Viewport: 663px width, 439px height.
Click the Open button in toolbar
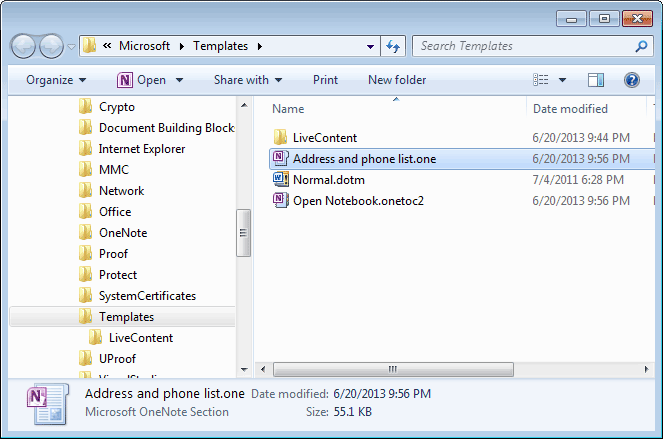pyautogui.click(x=143, y=80)
